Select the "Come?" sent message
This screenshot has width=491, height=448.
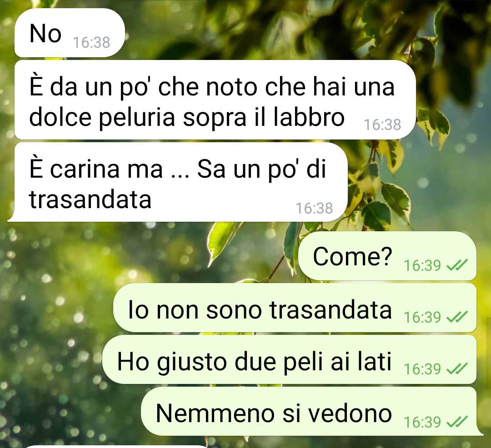click(387, 256)
